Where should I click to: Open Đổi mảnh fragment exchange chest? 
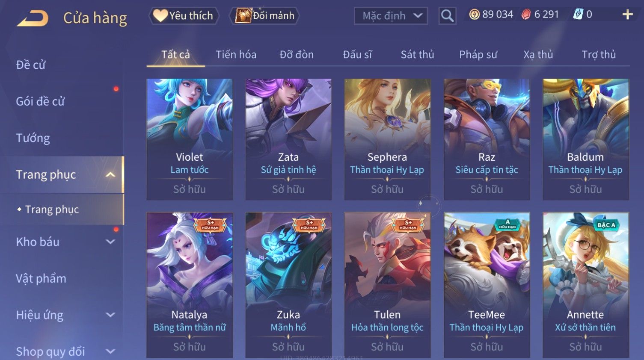point(264,16)
